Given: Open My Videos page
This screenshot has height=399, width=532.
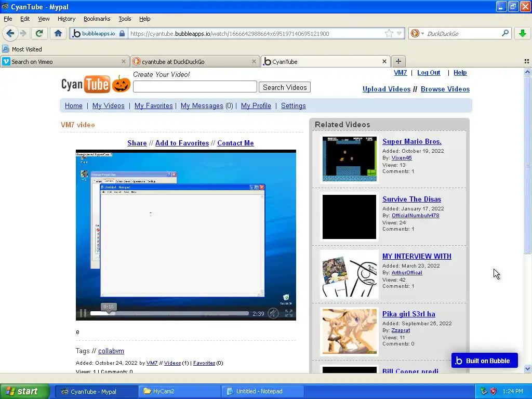Looking at the screenshot, I should [109, 105].
